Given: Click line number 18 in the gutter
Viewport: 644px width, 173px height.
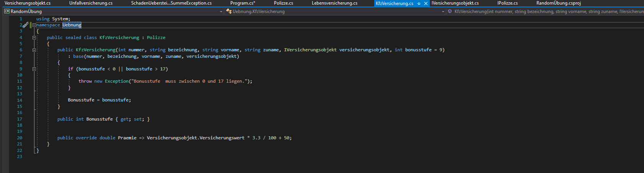Looking at the screenshot, I should [20, 125].
